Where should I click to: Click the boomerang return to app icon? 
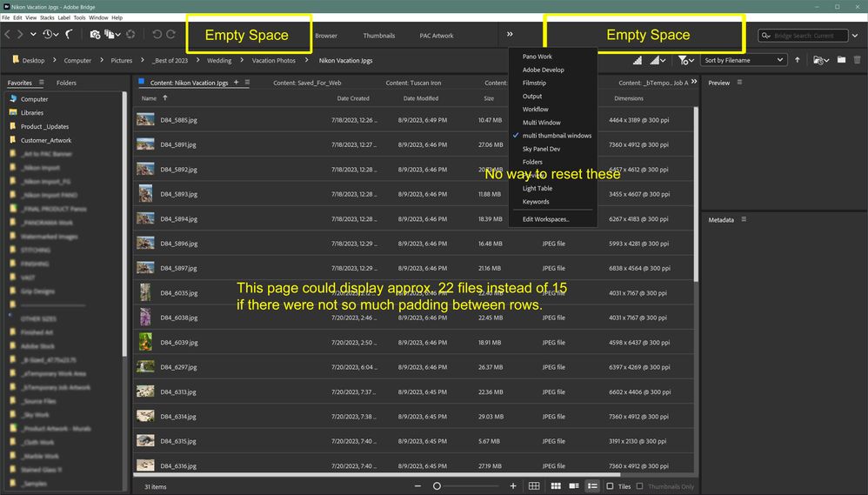[70, 34]
